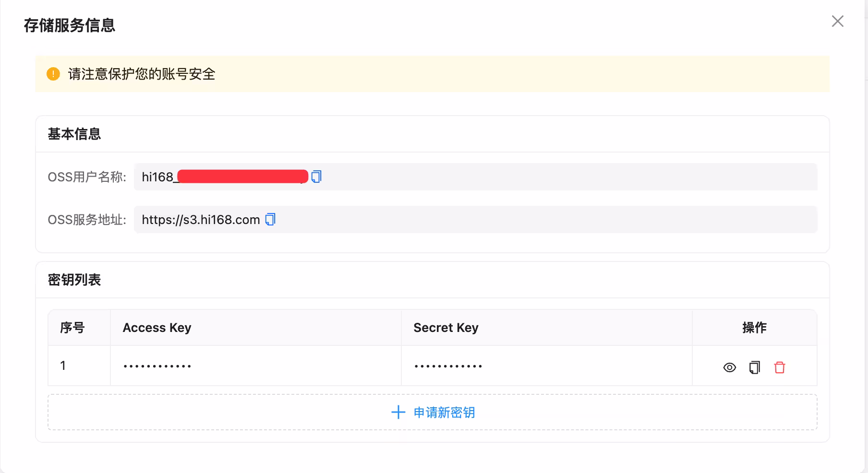Screen dimensions: 868x473
Task: Click the 请注意保护您的账号安全 warning text
Action: tap(142, 74)
